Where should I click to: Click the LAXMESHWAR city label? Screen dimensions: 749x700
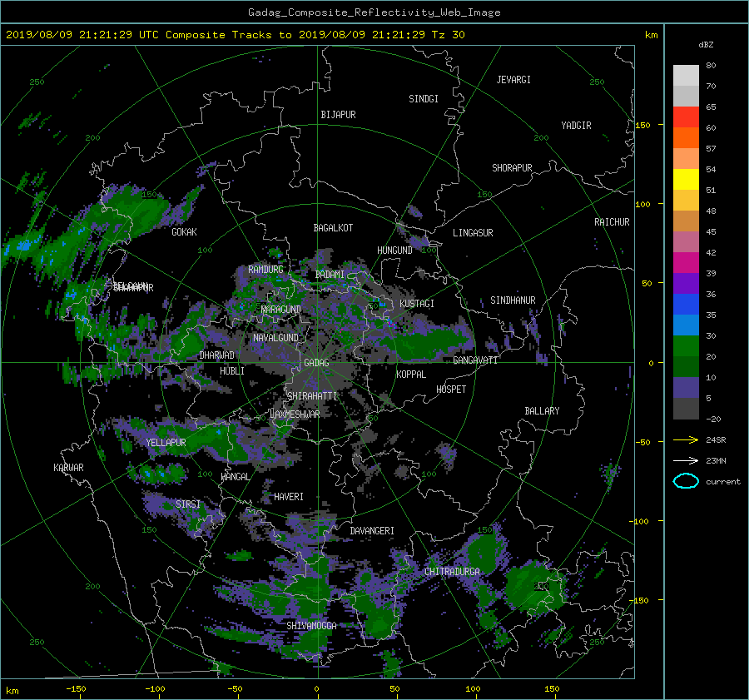(x=295, y=415)
